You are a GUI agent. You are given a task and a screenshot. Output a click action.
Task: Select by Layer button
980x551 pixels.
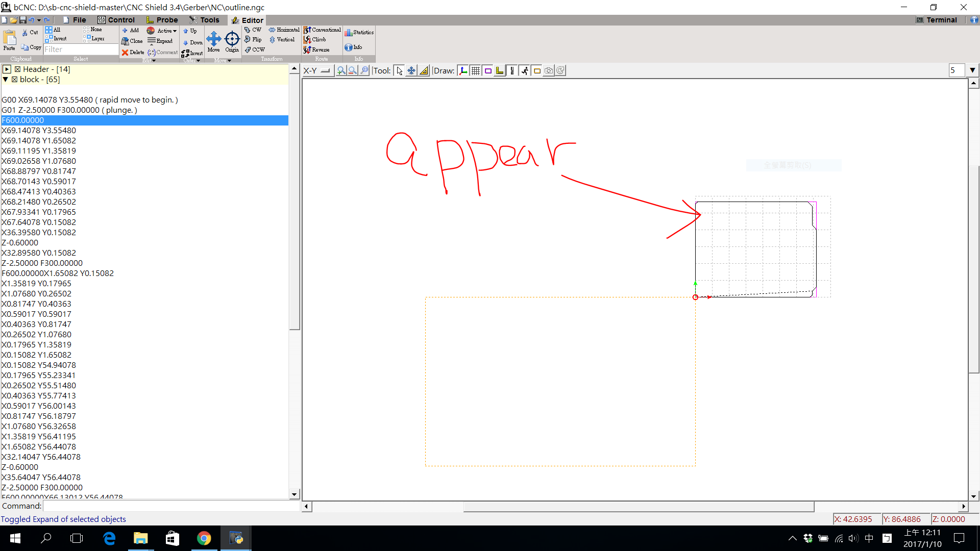94,39
